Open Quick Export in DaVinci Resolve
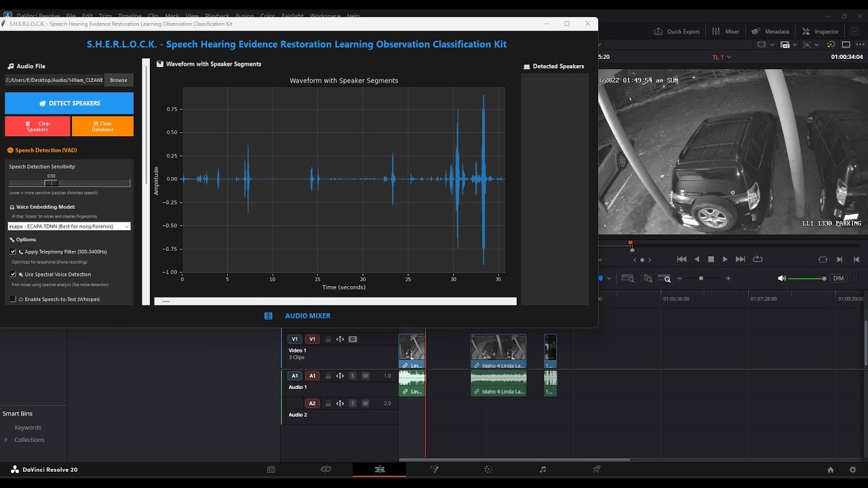The width and height of the screenshot is (868, 488). 677,31
